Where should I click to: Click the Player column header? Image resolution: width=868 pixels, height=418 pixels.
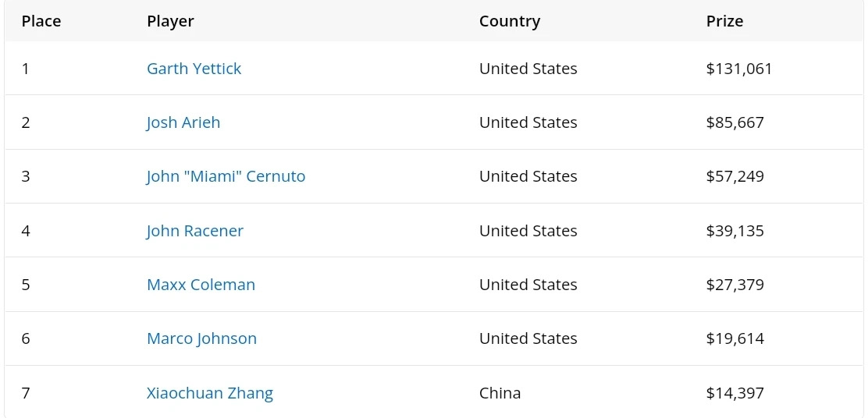(170, 21)
